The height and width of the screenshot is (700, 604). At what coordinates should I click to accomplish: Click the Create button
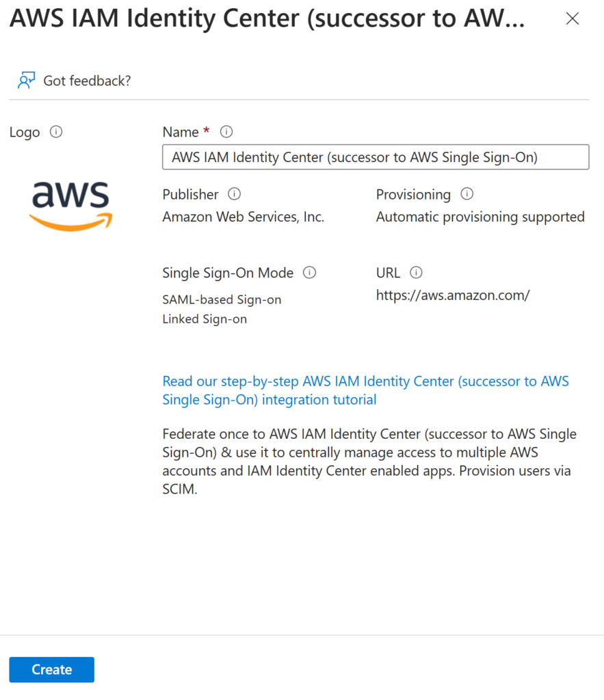[52, 669]
